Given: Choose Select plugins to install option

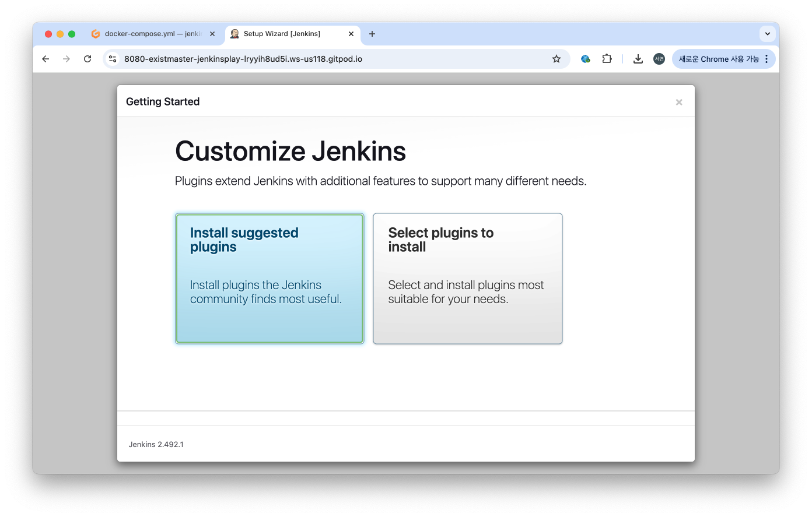Looking at the screenshot, I should tap(468, 279).
